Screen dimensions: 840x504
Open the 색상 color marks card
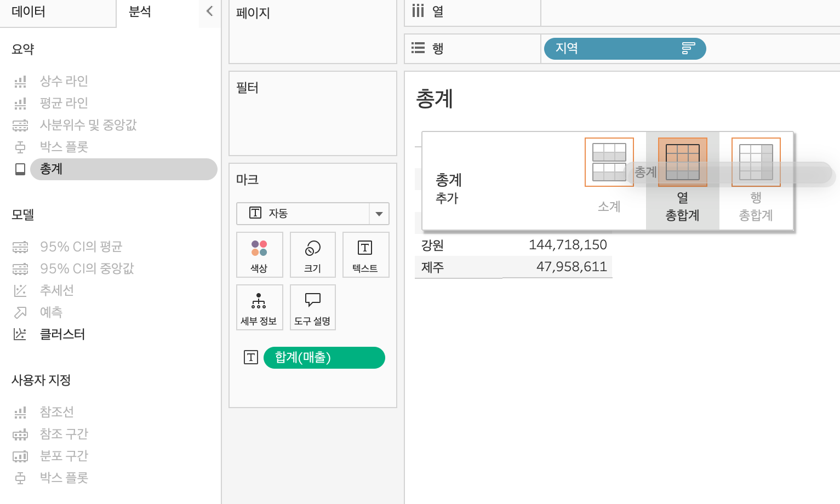(x=259, y=255)
